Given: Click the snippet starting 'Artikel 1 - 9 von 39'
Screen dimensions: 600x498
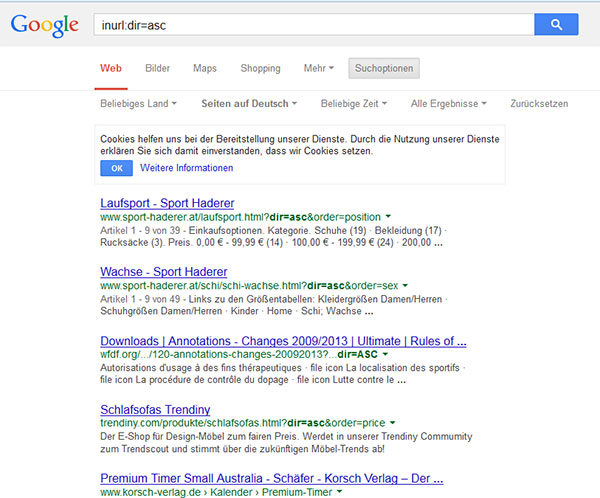Looking at the screenshot, I should 273,237.
